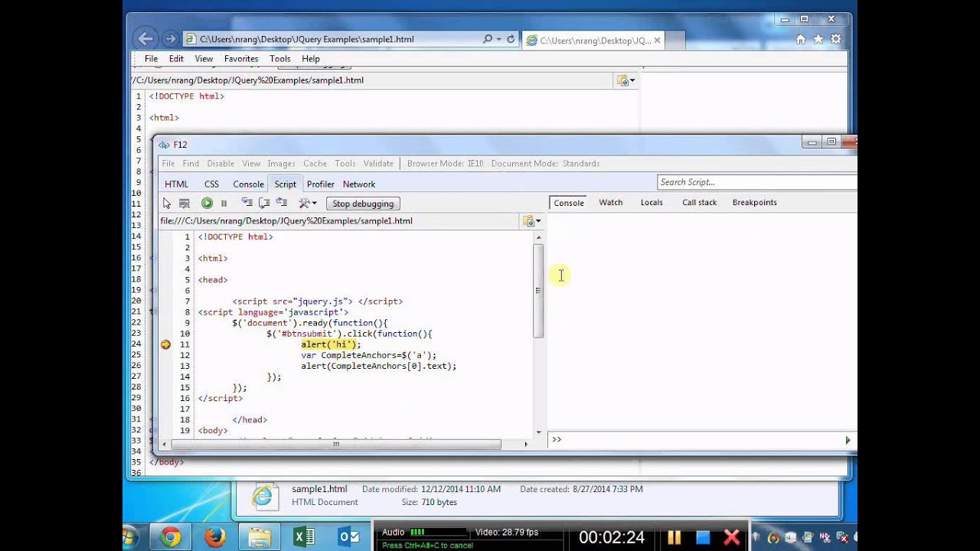Click the Search Script input field
Image resolution: width=980 pixels, height=551 pixels.
point(756,182)
